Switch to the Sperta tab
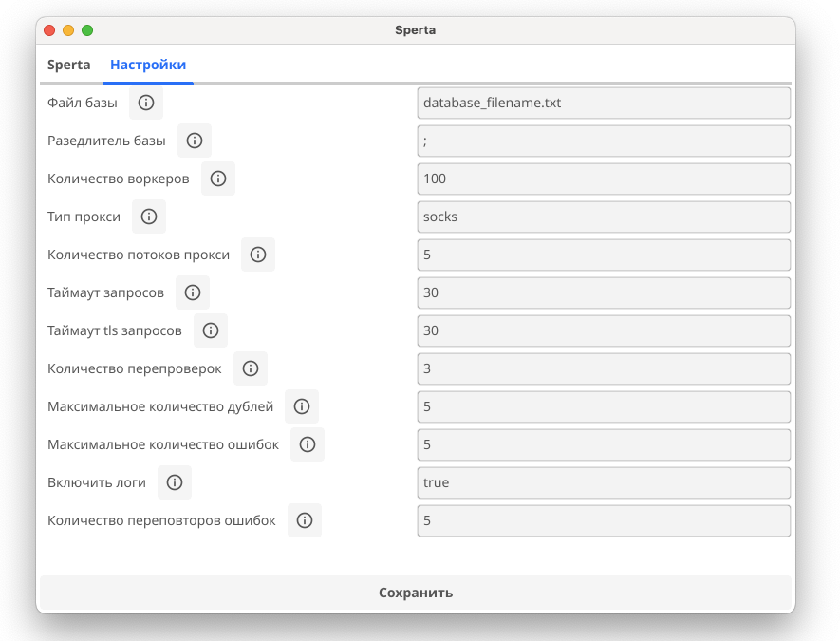This screenshot has height=641, width=840. click(69, 66)
